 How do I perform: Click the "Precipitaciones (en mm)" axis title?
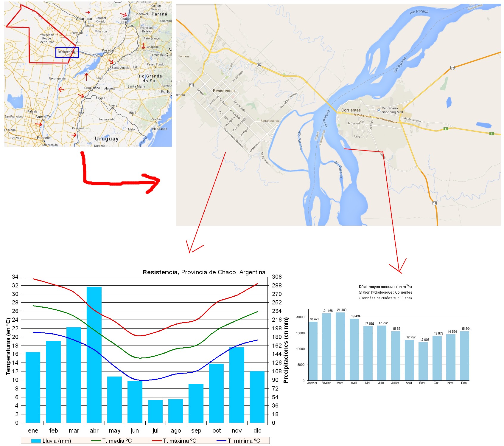click(x=286, y=350)
